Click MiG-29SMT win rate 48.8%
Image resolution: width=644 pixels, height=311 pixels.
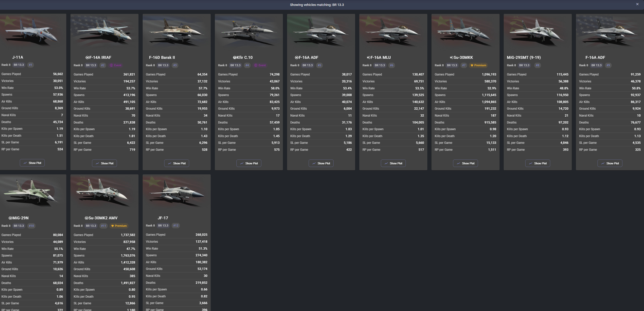pos(564,88)
